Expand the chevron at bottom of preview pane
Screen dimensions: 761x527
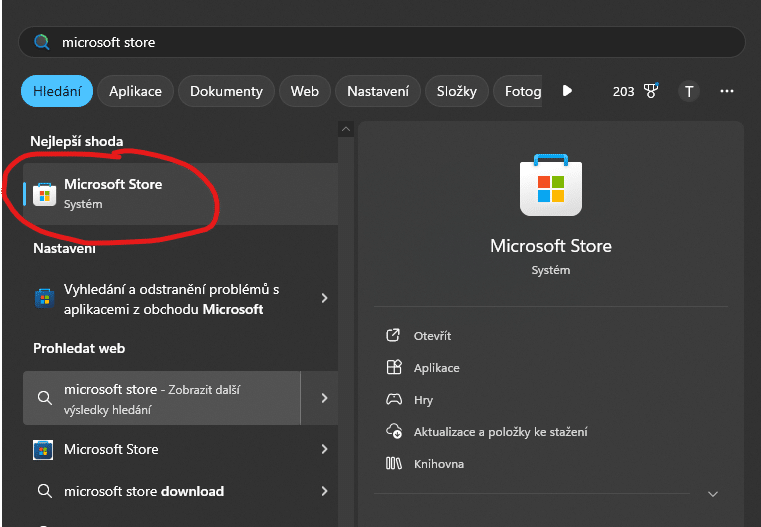pyautogui.click(x=713, y=494)
